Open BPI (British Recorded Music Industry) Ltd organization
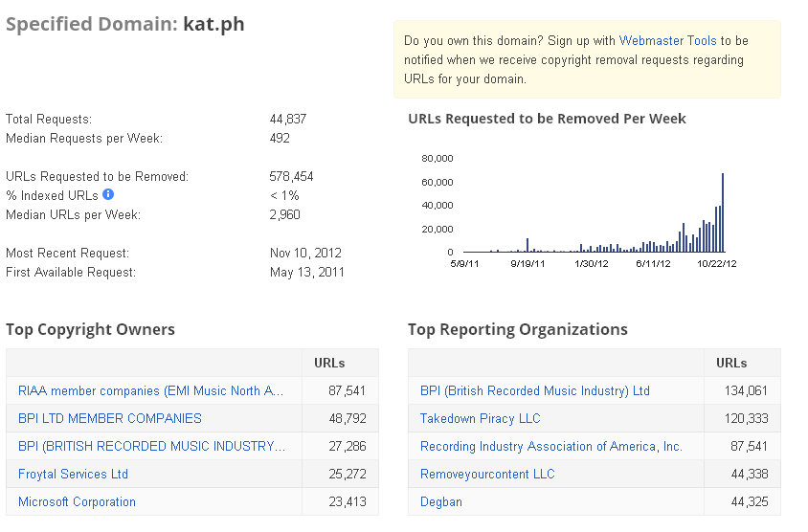Viewport: 808px width, 532px height. click(535, 391)
